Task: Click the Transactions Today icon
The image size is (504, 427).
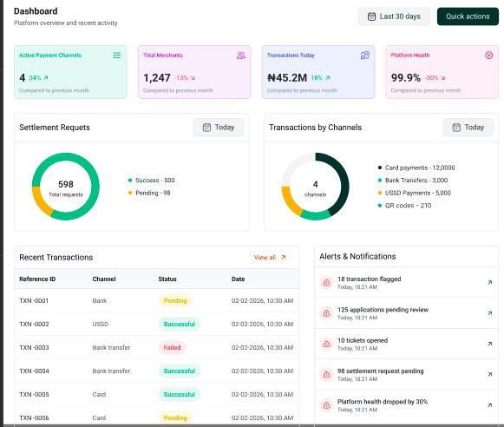Action: pos(365,56)
